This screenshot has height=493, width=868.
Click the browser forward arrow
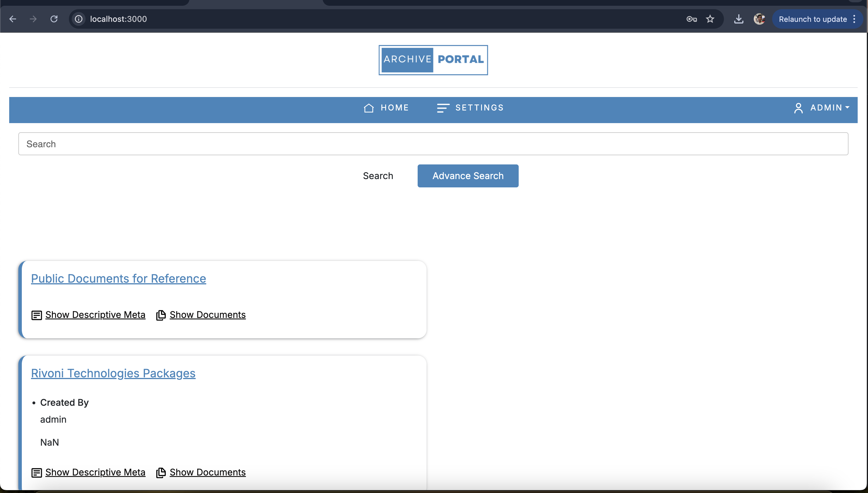33,19
